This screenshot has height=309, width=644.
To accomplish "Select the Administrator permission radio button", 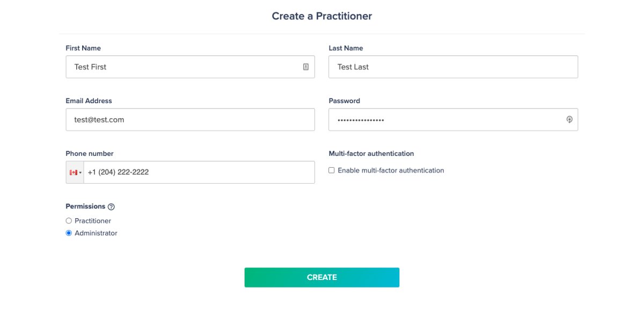I will tap(69, 233).
